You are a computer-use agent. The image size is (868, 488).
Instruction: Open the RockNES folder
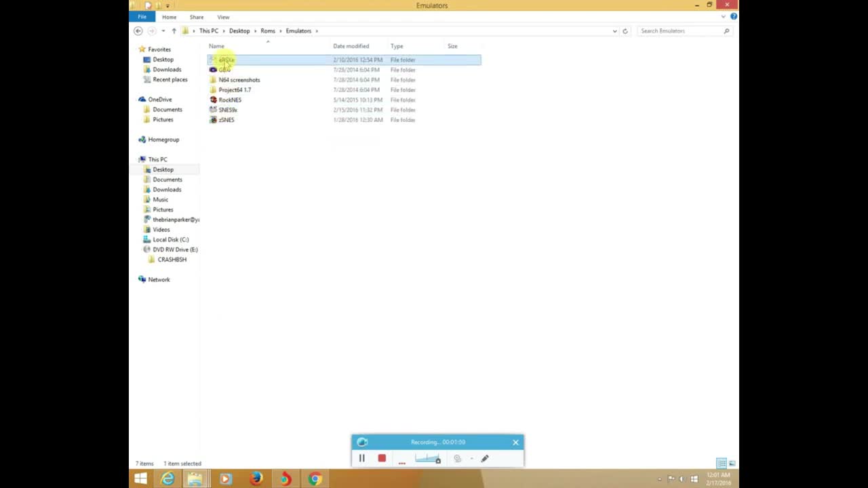pyautogui.click(x=229, y=100)
